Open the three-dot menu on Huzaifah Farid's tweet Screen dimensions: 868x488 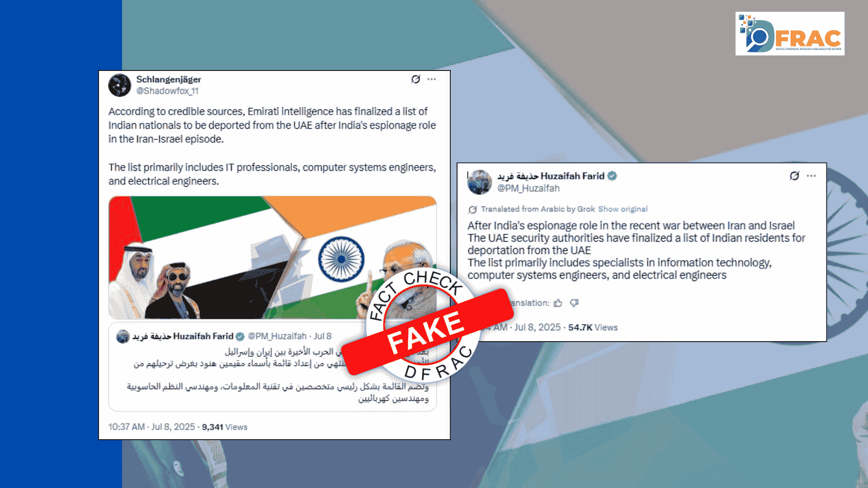click(x=811, y=176)
